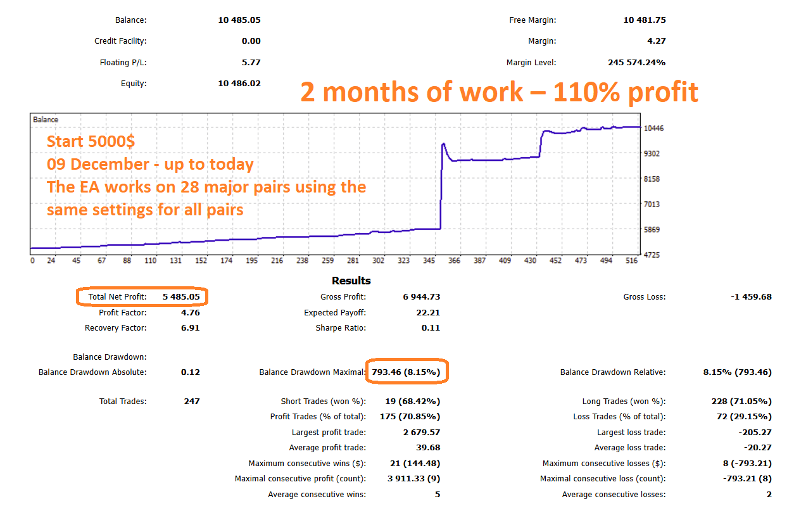Click the Results section heading
Image resolution: width=794 pixels, height=532 pixels.
click(351, 281)
